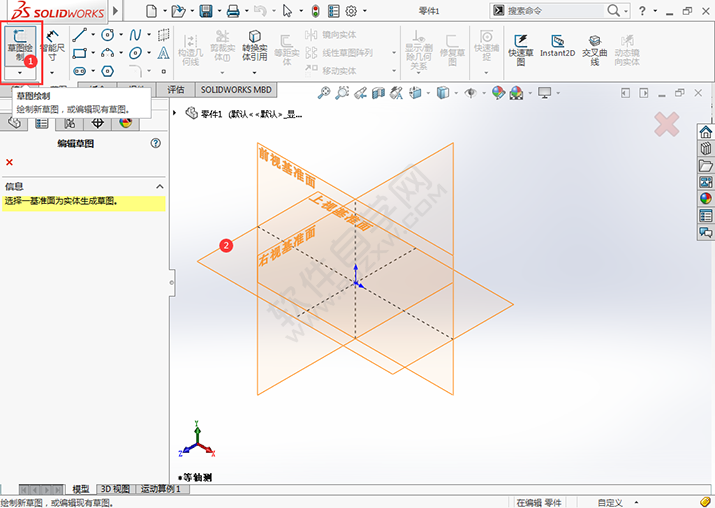Open the Rectangle tool dropdown arrow

click(x=93, y=53)
